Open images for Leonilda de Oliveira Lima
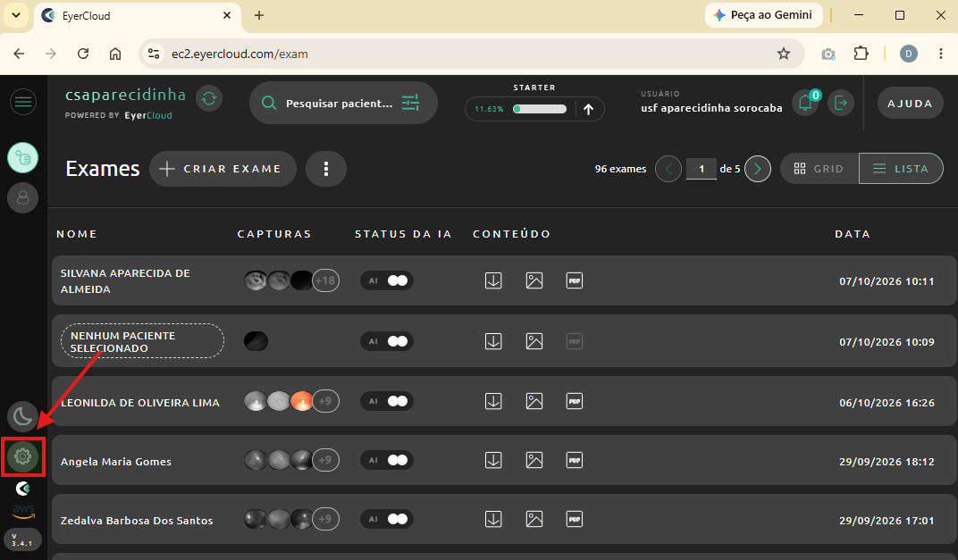Screen dimensions: 958x560 (534, 401)
